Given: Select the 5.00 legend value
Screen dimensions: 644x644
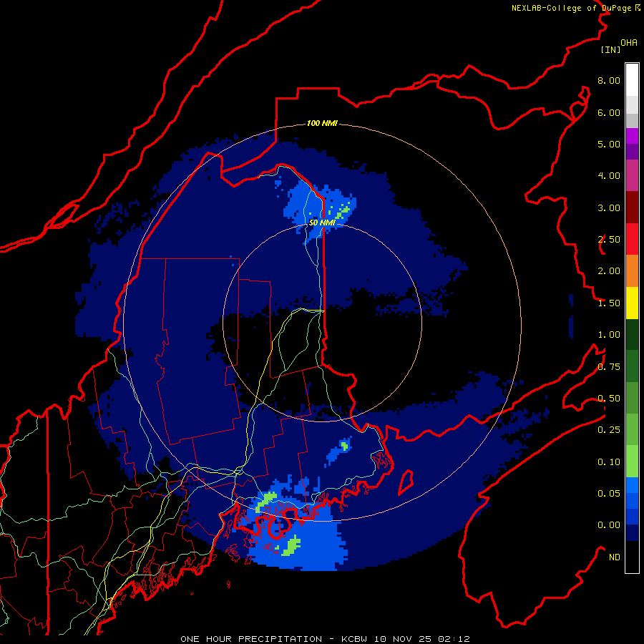Looking at the screenshot, I should click(x=609, y=144).
